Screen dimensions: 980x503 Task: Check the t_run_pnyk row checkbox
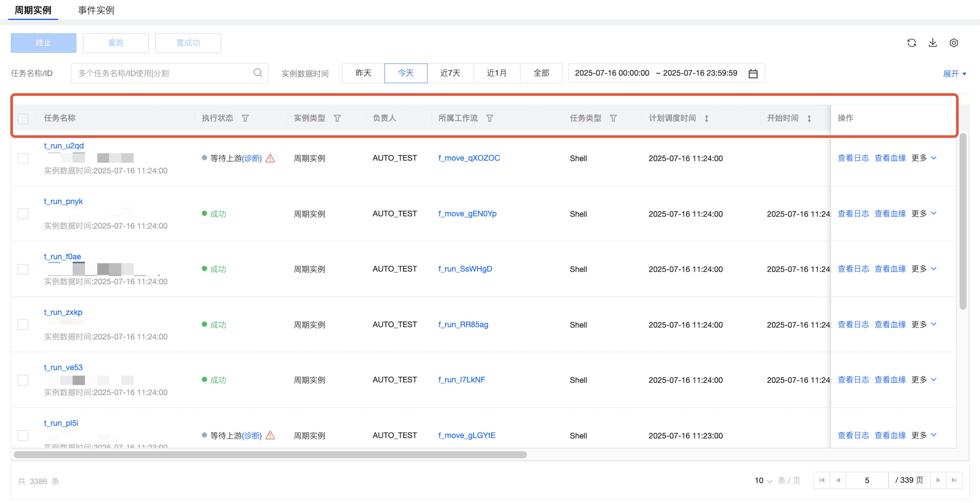click(23, 213)
